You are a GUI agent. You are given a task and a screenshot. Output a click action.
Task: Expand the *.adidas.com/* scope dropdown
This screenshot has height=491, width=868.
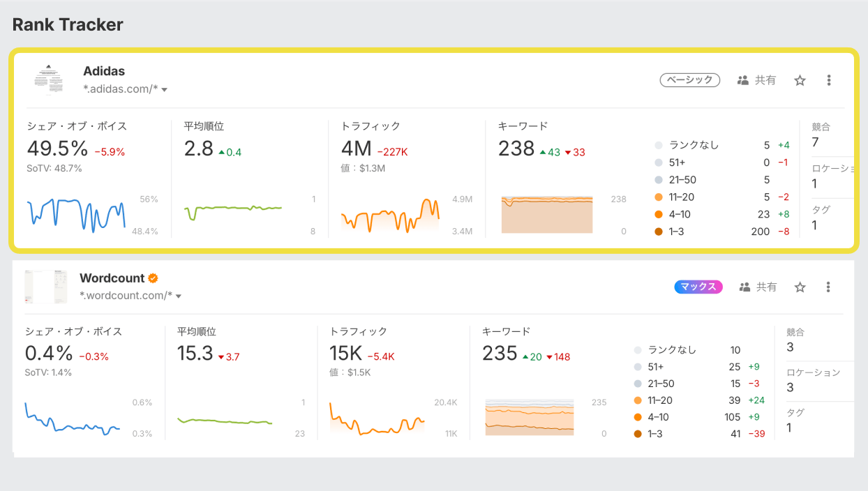(x=165, y=89)
